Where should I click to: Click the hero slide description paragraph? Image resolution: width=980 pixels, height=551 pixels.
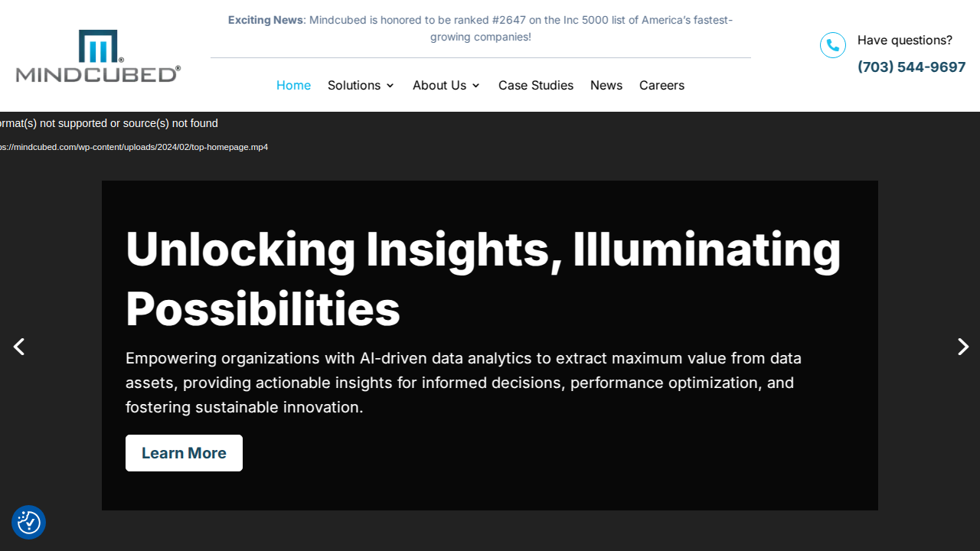point(463,383)
